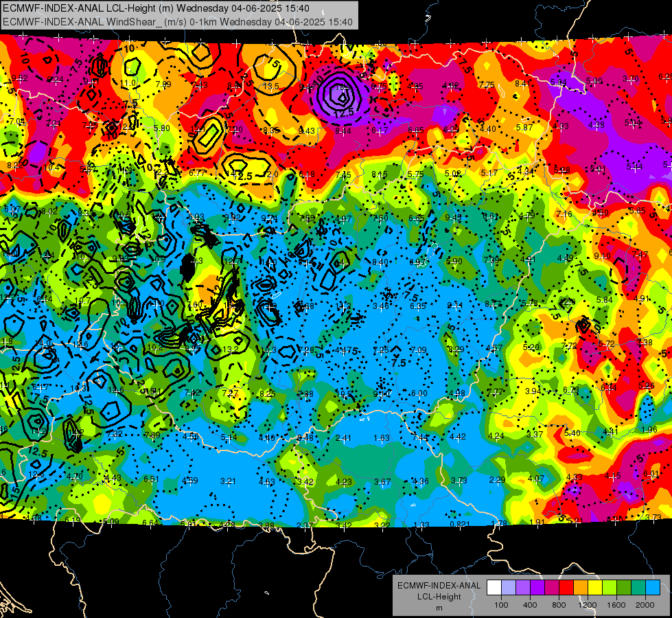Click the 7.72 shear value
This screenshot has height=618, width=672.
pyautogui.click(x=569, y=345)
